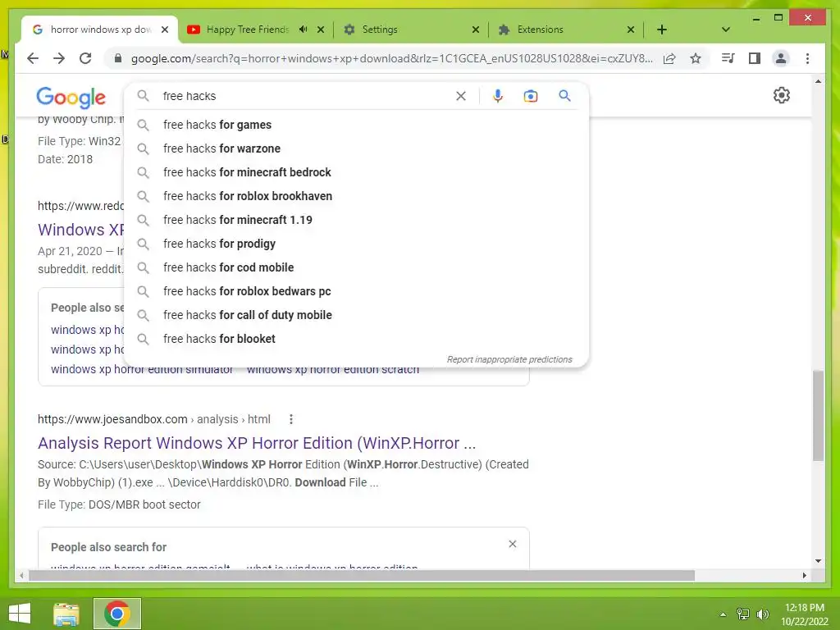Screen dimensions: 840x630
Task: Click inside the 'free hacks' search field
Action: pos(305,96)
